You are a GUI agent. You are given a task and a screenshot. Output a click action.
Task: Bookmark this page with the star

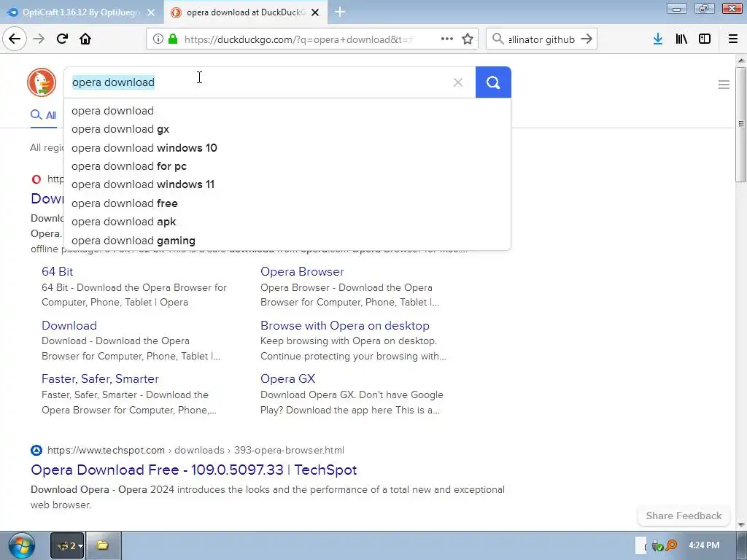click(468, 39)
